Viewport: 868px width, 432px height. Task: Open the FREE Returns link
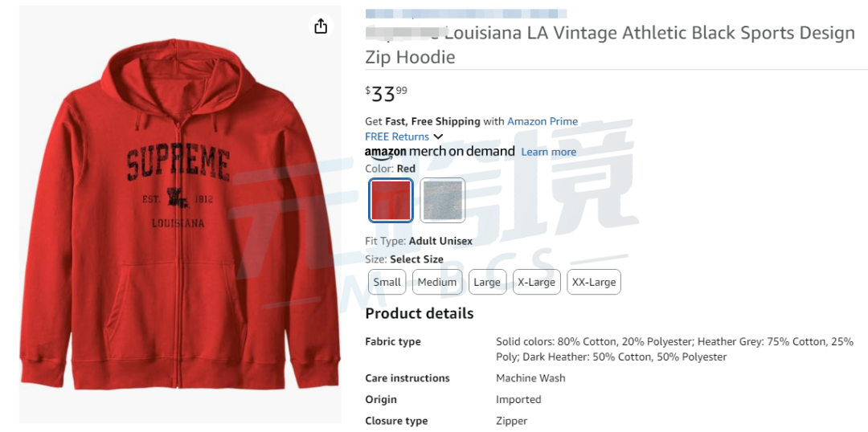(x=397, y=137)
